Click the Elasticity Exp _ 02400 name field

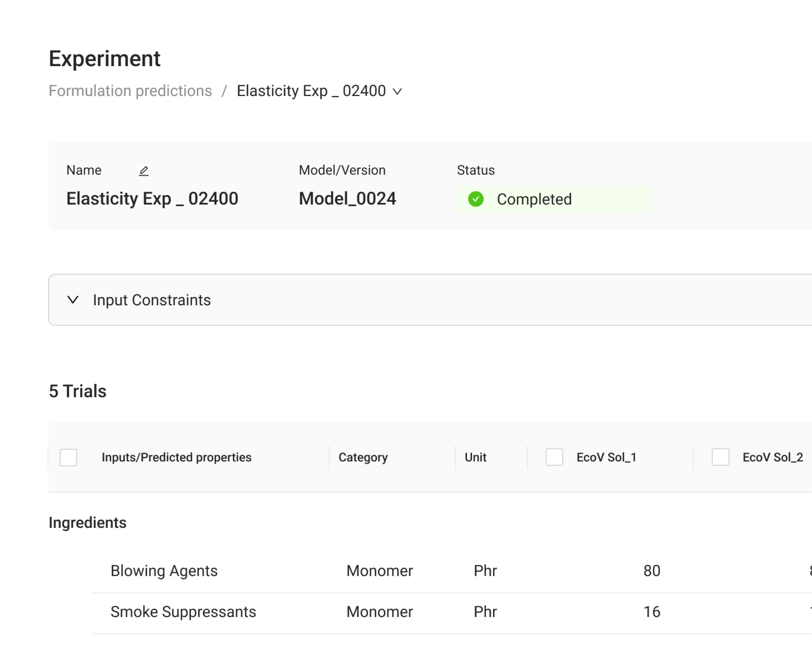coord(152,198)
